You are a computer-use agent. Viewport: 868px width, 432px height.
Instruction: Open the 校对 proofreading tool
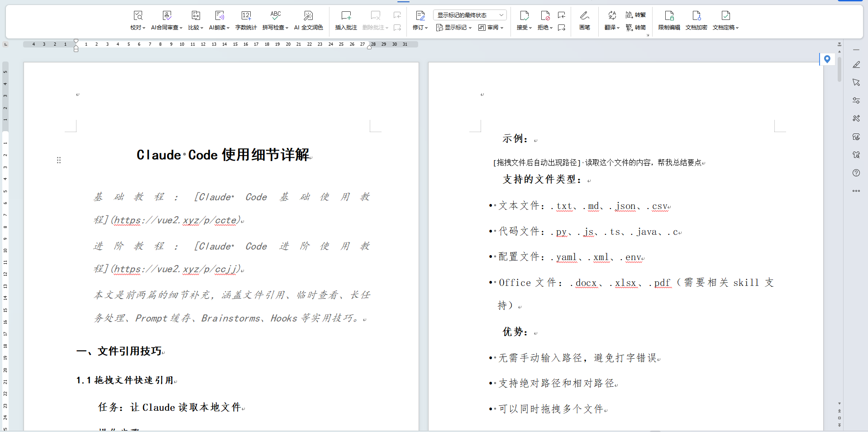[x=138, y=21]
